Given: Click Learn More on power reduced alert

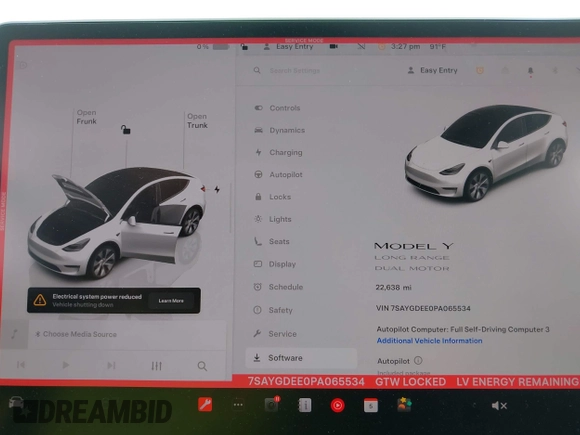Looking at the screenshot, I should click(171, 301).
